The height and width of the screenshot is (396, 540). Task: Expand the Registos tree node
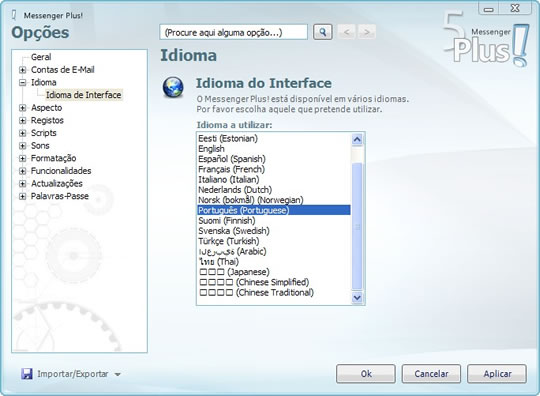[22, 121]
